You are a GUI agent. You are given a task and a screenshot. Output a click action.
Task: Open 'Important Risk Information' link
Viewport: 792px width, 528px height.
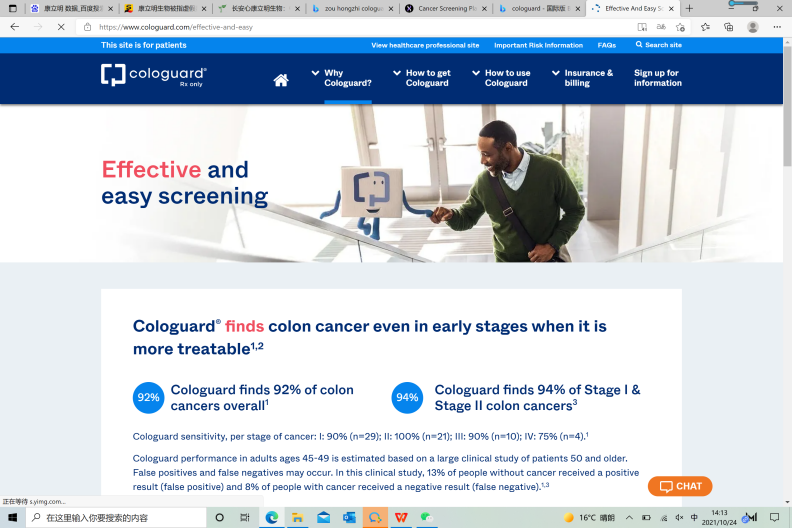[x=538, y=45]
